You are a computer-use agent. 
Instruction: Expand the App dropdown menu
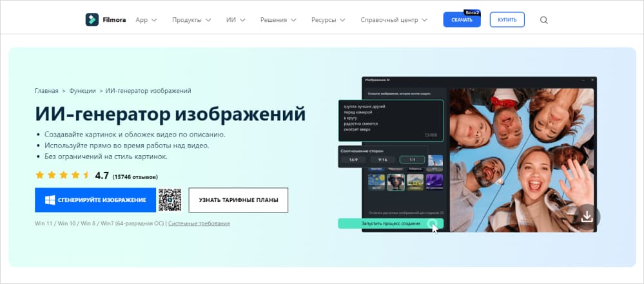[x=146, y=20]
